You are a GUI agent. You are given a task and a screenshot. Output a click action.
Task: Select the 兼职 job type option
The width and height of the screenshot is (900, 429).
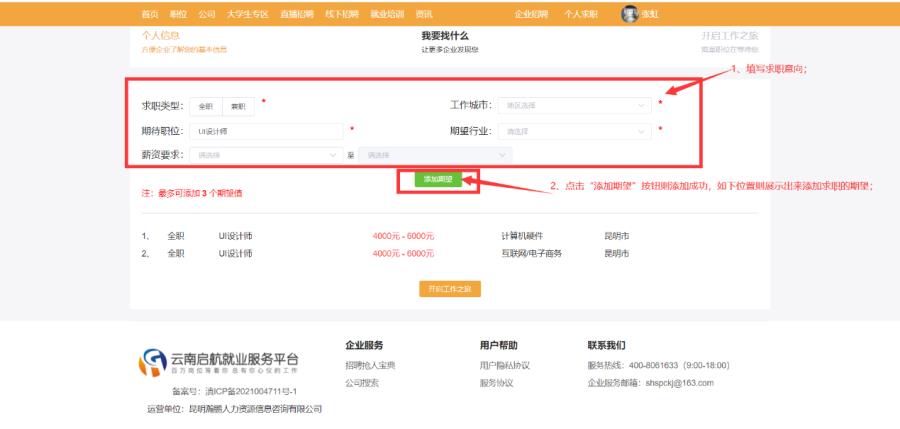237,106
